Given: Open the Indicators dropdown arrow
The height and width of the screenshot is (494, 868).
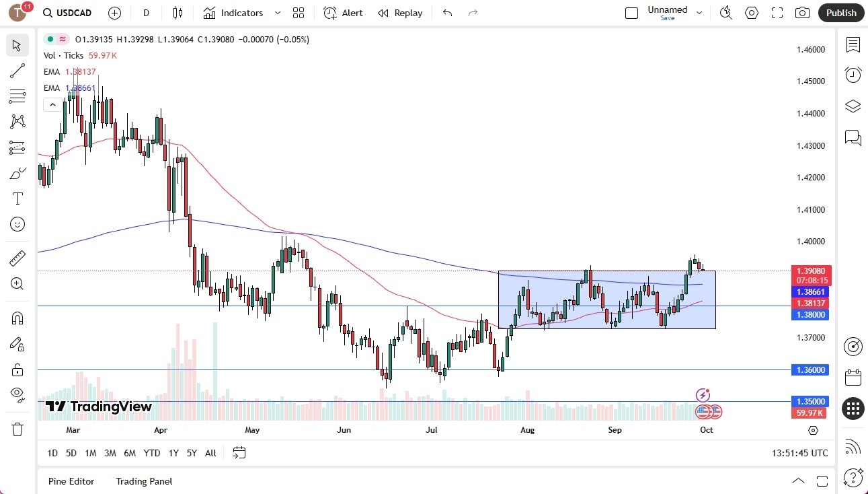Looking at the screenshot, I should point(277,12).
